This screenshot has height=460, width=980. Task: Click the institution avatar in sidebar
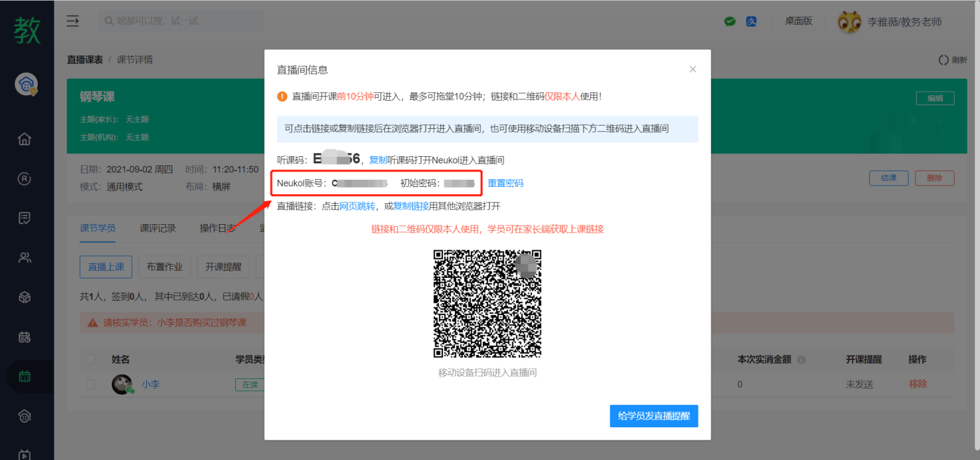pyautogui.click(x=27, y=84)
